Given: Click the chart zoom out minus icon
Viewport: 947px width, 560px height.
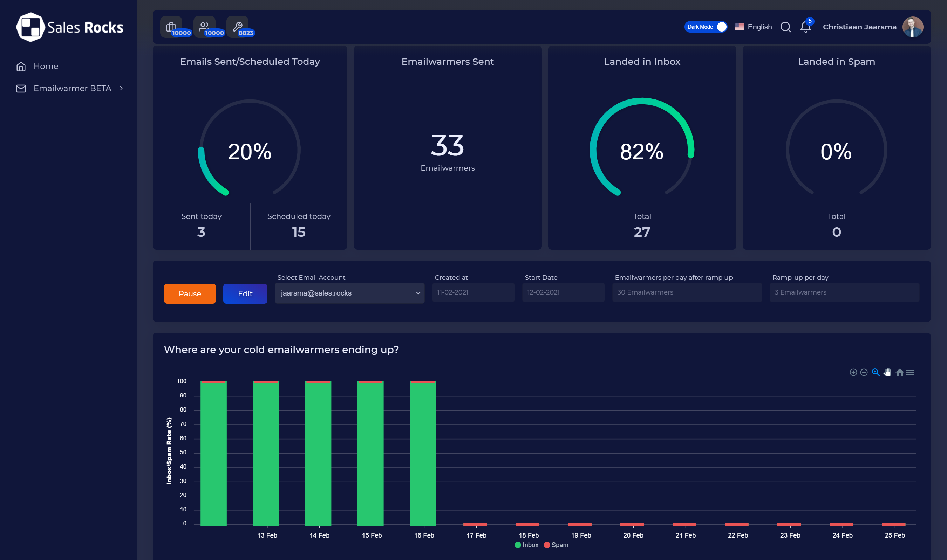Looking at the screenshot, I should coord(864,372).
